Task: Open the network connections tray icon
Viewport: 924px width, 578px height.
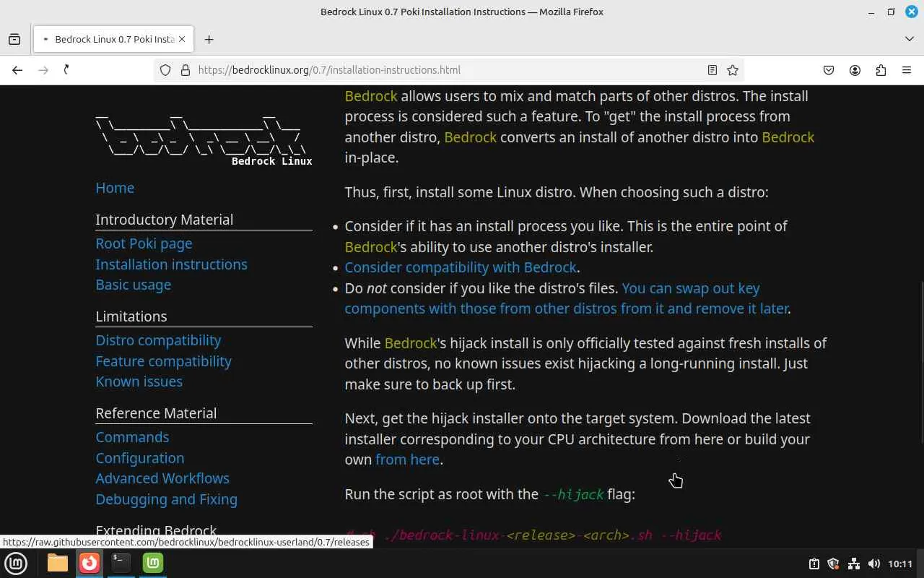Action: pos(854,564)
